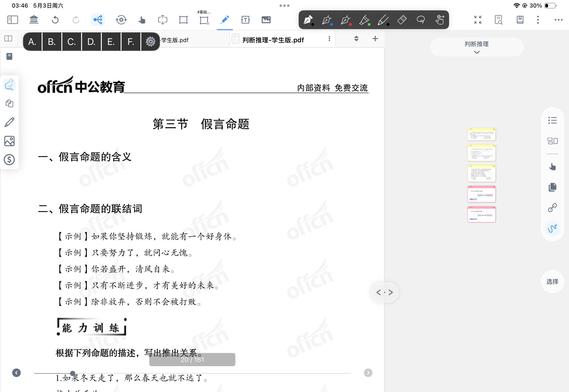Image resolution: width=569 pixels, height=392 pixels.
Task: Select the eraser tool
Action: pyautogui.click(x=402, y=20)
